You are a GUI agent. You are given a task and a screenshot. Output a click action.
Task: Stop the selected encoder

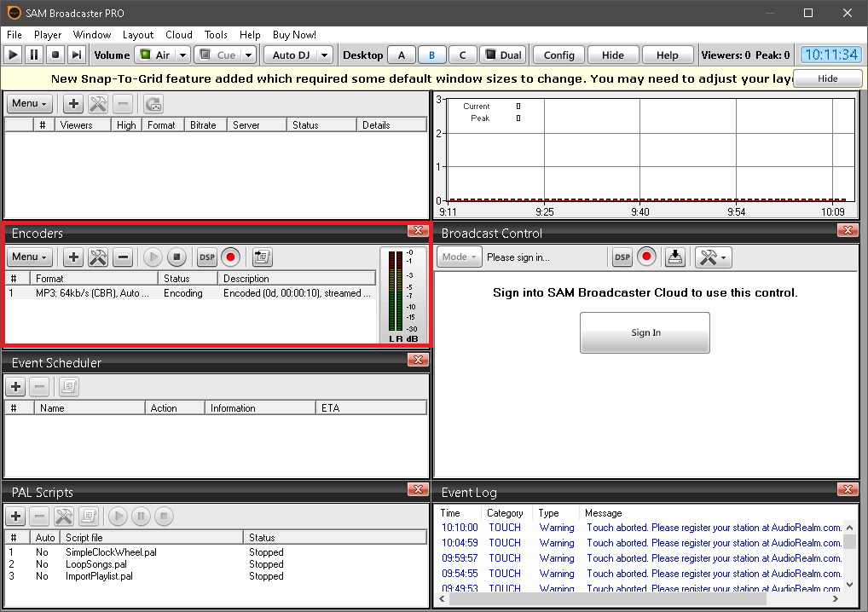[x=176, y=257]
